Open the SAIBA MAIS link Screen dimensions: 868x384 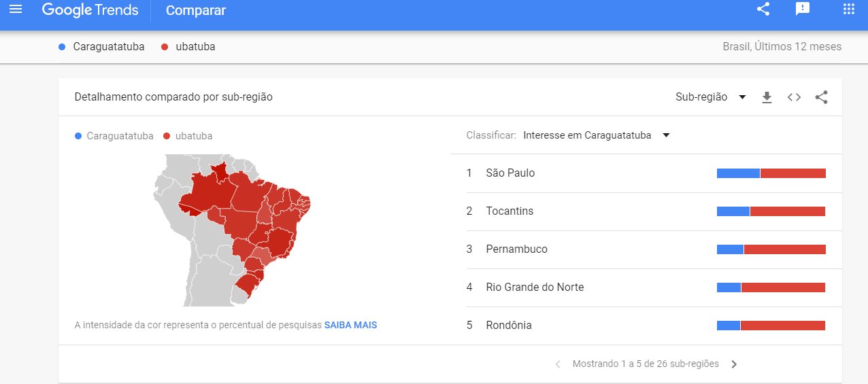pyautogui.click(x=350, y=325)
